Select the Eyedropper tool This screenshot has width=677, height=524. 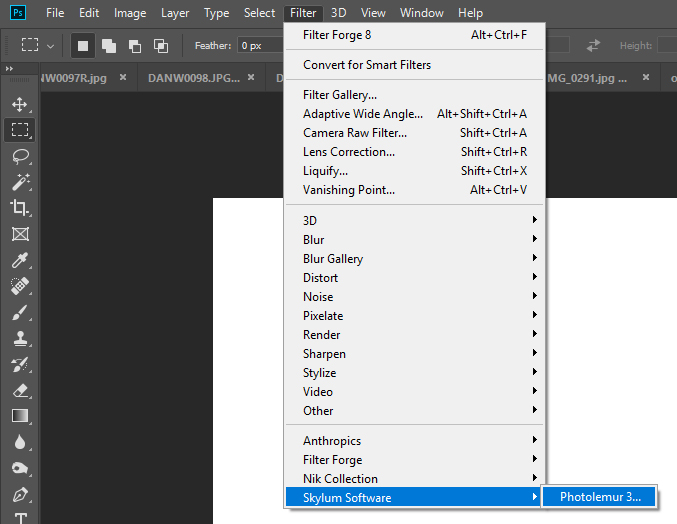click(x=19, y=260)
